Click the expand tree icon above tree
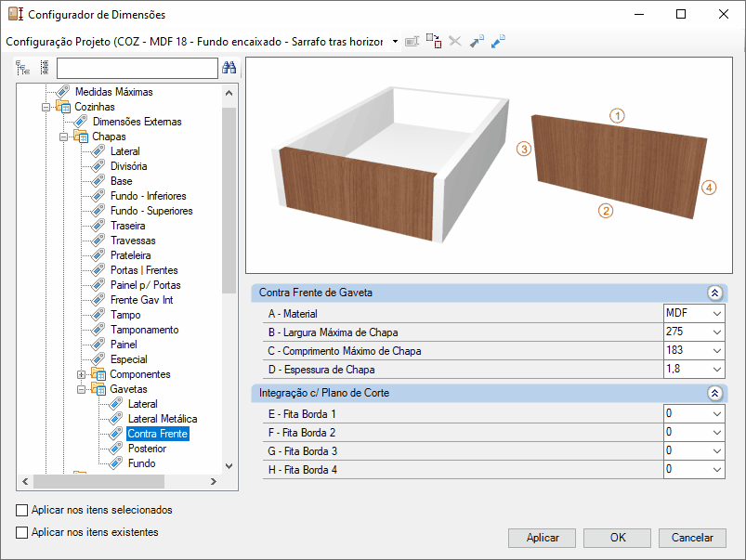 click(22, 68)
